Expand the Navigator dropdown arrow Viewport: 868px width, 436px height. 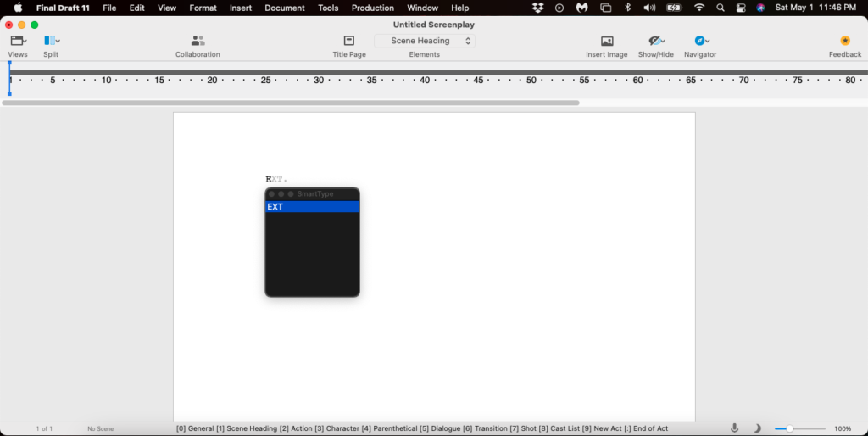click(x=708, y=41)
